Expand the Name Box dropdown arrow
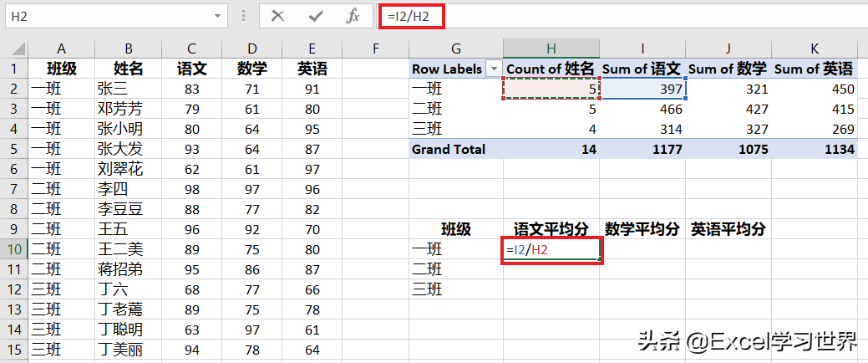This screenshot has width=868, height=363. pyautogui.click(x=217, y=17)
